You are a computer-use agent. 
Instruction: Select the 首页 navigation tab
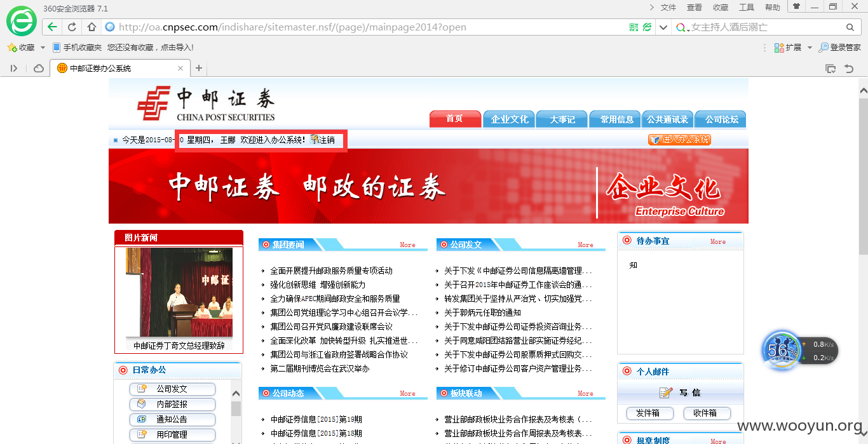(x=454, y=119)
